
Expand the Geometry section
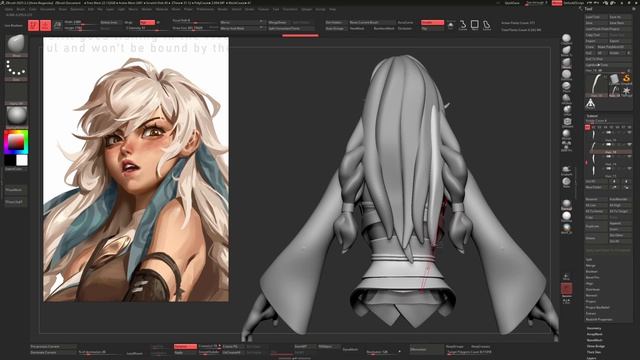click(594, 328)
